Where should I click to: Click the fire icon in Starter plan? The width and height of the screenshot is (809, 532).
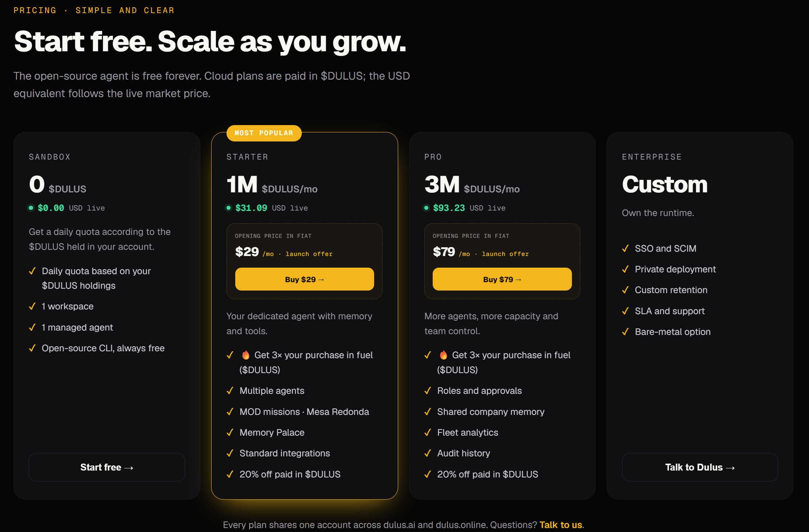pos(246,355)
